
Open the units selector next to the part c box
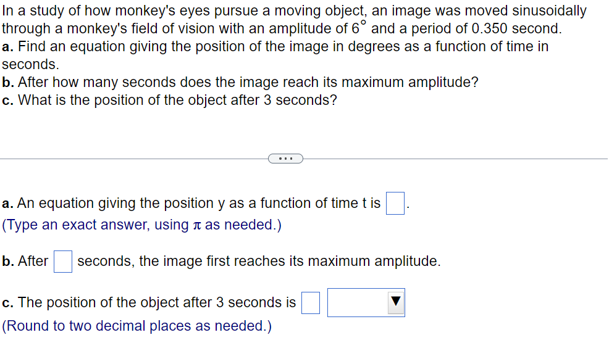click(x=366, y=302)
